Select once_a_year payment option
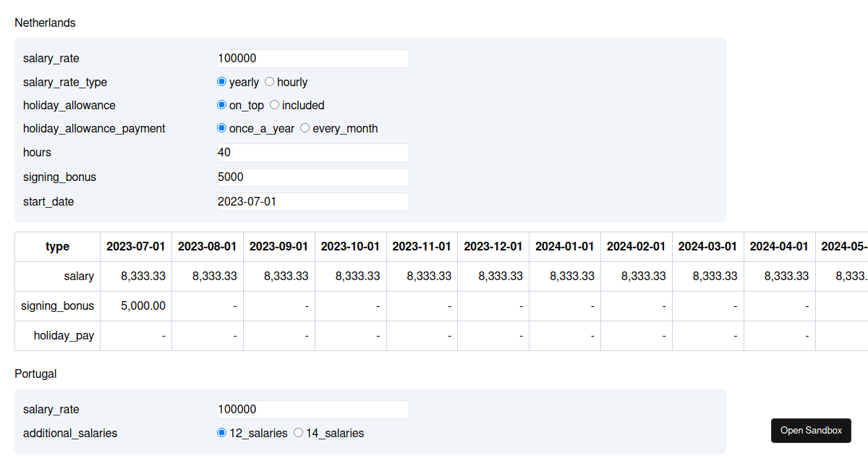868x456 pixels. coord(221,128)
